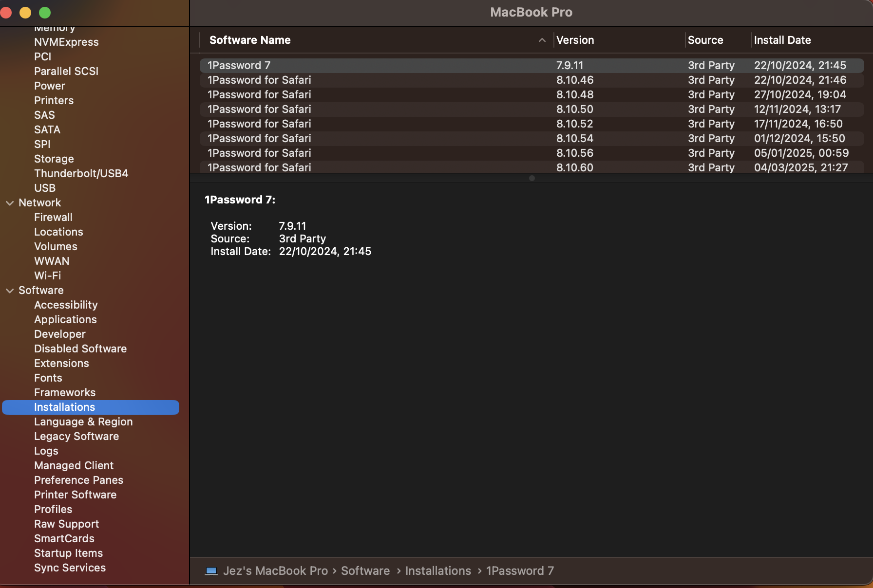Open Language & Region in the sidebar
873x588 pixels.
click(83, 422)
